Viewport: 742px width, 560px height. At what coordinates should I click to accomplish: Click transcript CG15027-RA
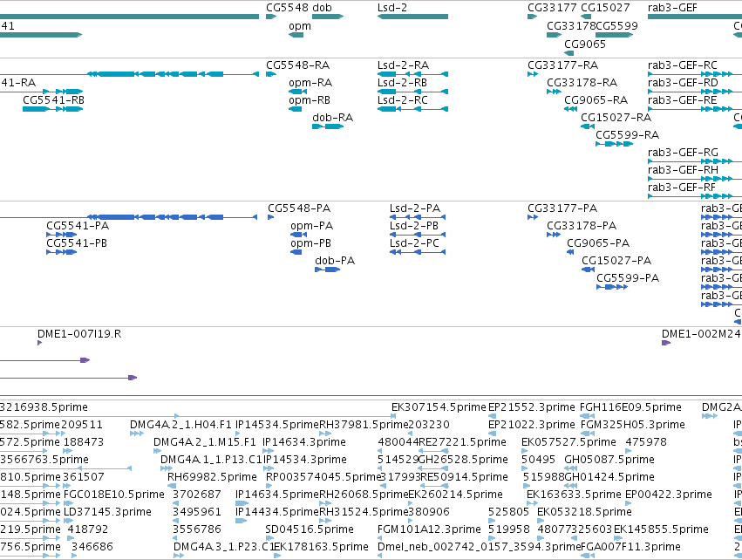tap(616, 118)
